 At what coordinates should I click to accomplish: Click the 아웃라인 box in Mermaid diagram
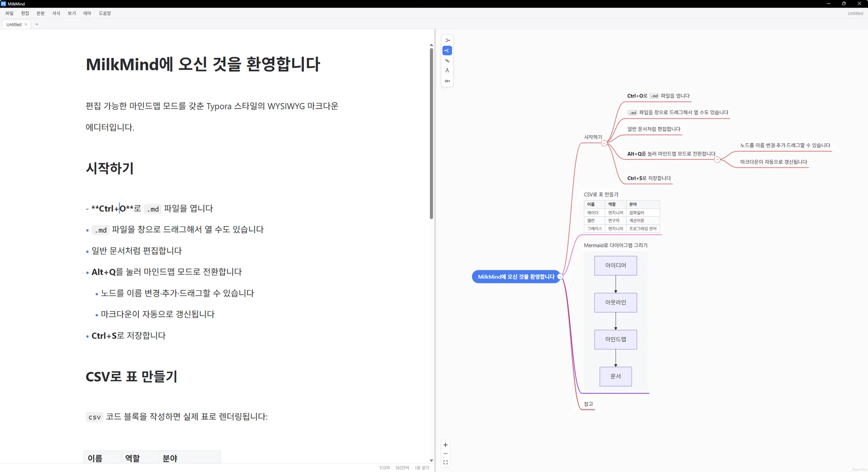[x=616, y=302]
